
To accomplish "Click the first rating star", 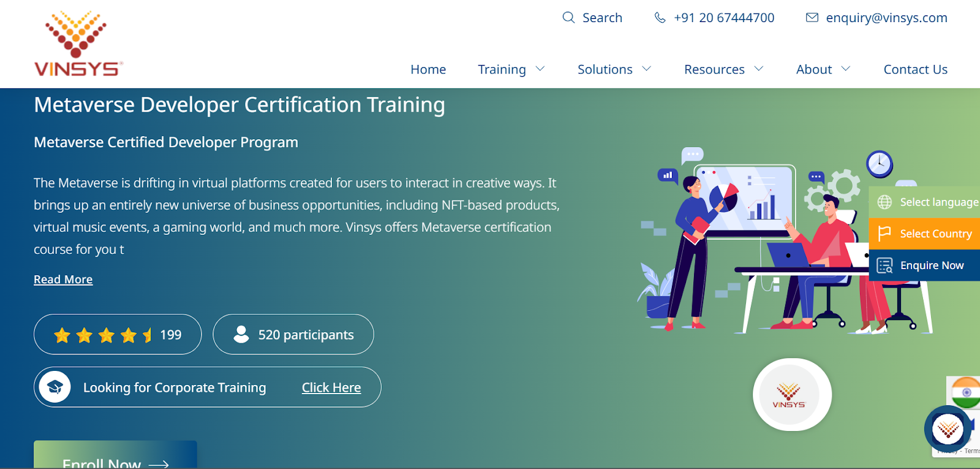I will pos(62,335).
